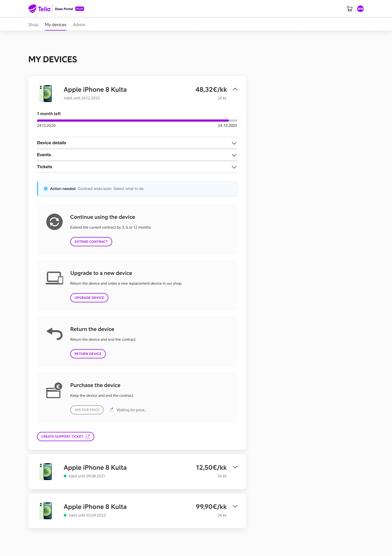Click the blue info icon in Action needed
This screenshot has height=556, width=392.
(46, 188)
